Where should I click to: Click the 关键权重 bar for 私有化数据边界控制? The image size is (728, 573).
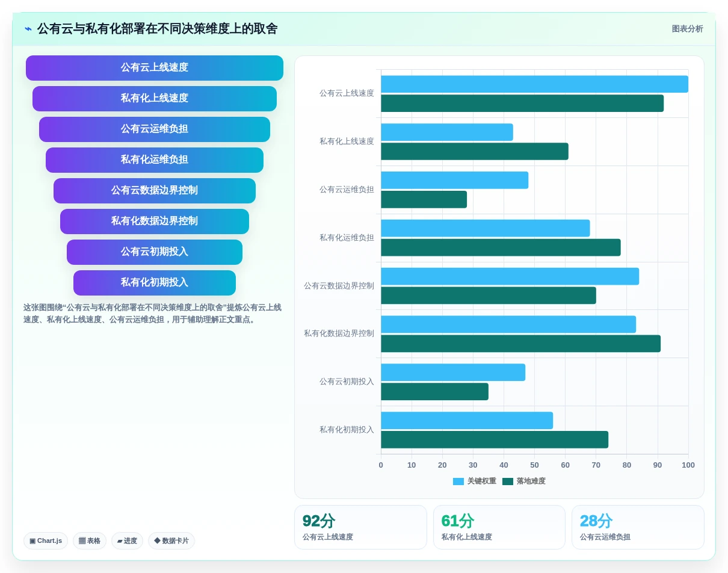(508, 324)
